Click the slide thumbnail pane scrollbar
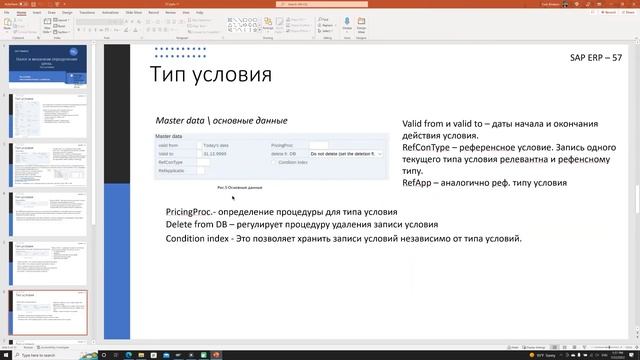Screen dimensions: 640x360 tap(94, 135)
